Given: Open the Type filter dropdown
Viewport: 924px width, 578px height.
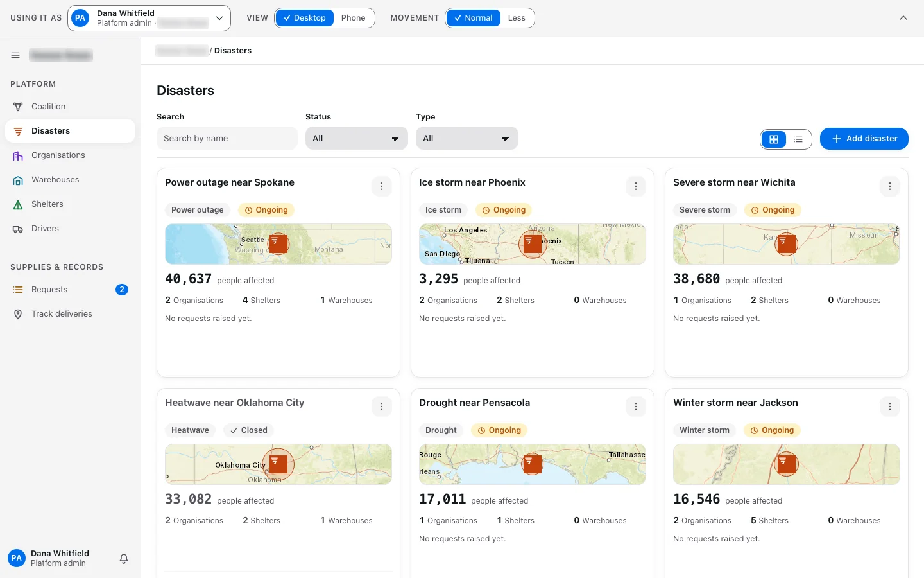Looking at the screenshot, I should pyautogui.click(x=467, y=139).
